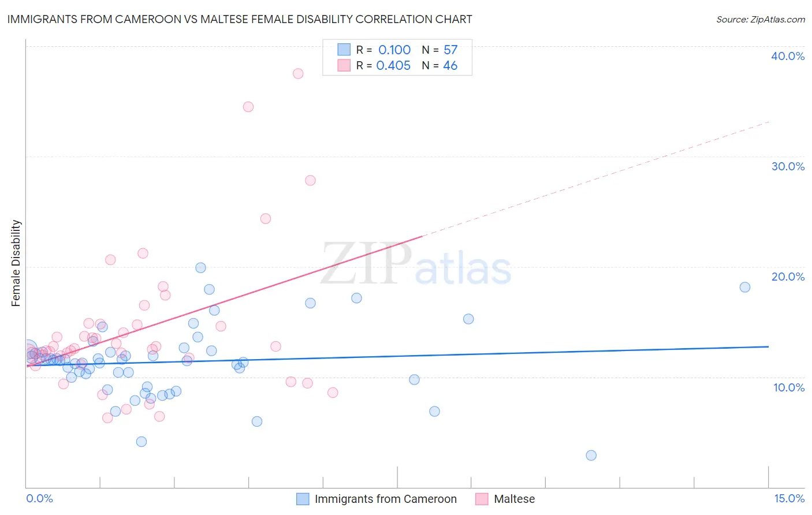
Task: Click the 0.0% x-axis label
Action: [39, 498]
